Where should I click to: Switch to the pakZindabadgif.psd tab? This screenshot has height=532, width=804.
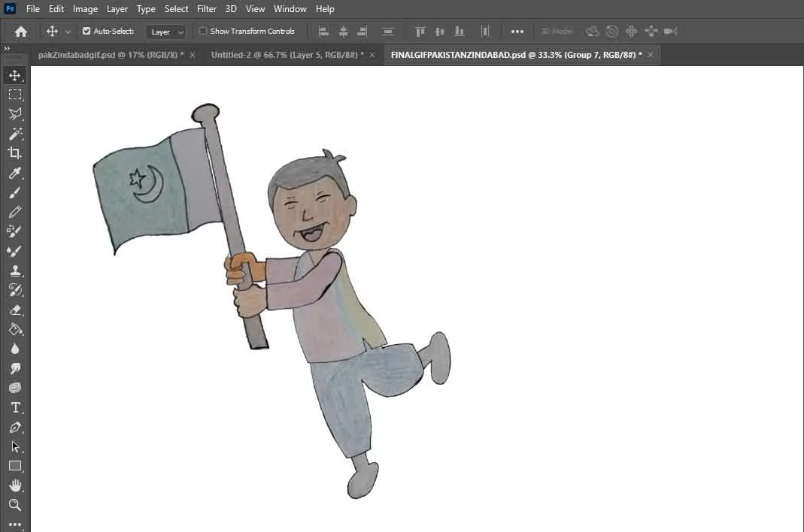(x=111, y=55)
